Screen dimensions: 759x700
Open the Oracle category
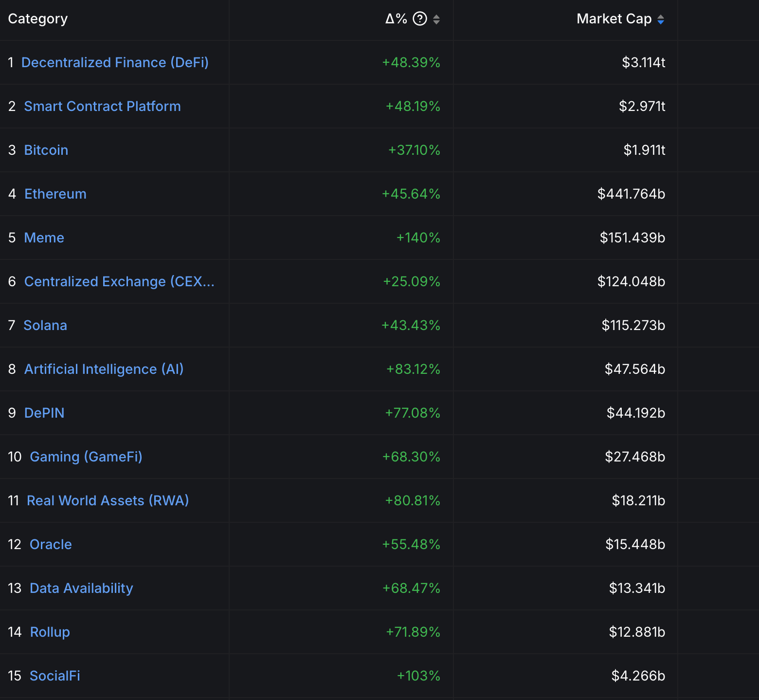(x=51, y=545)
